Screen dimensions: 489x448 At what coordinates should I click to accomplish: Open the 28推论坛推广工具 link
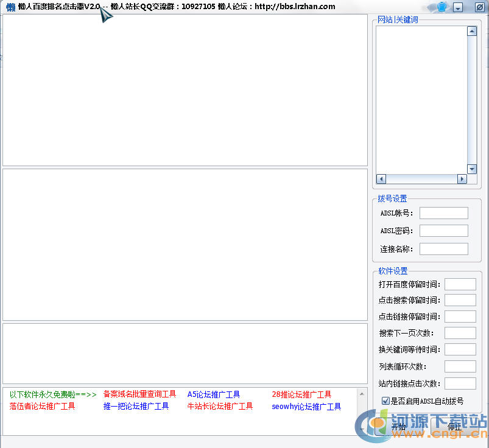pos(301,394)
